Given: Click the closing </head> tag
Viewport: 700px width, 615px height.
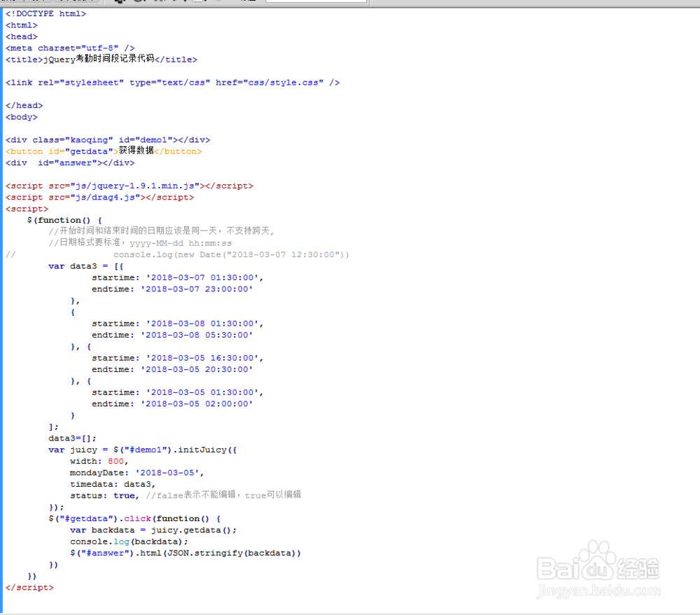Looking at the screenshot, I should (24, 105).
